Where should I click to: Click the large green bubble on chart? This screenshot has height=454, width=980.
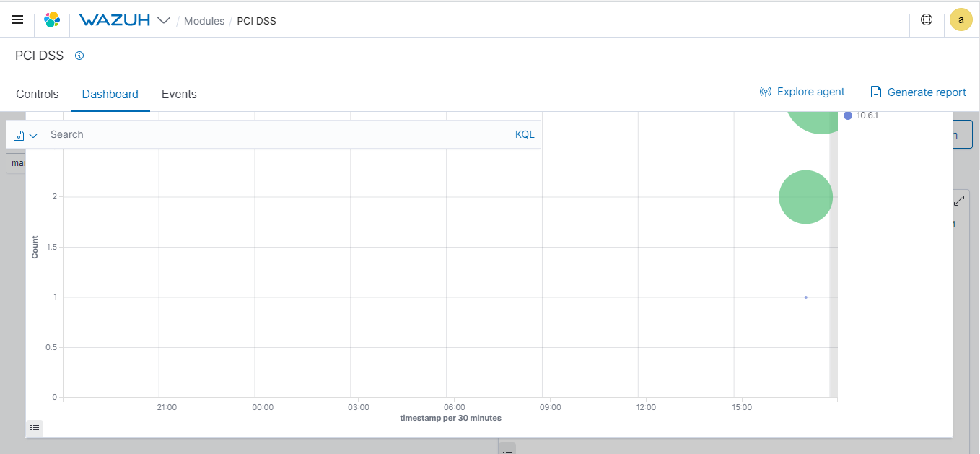[x=806, y=196]
